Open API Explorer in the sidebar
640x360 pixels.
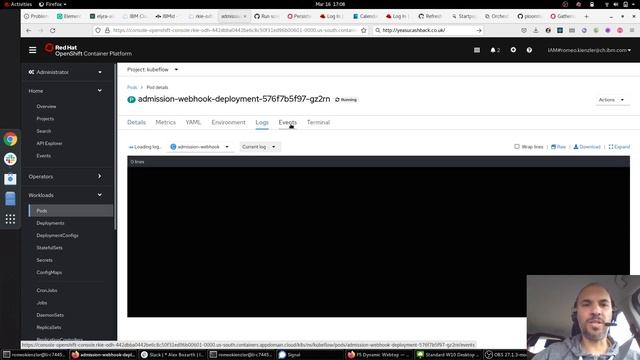pyautogui.click(x=49, y=143)
